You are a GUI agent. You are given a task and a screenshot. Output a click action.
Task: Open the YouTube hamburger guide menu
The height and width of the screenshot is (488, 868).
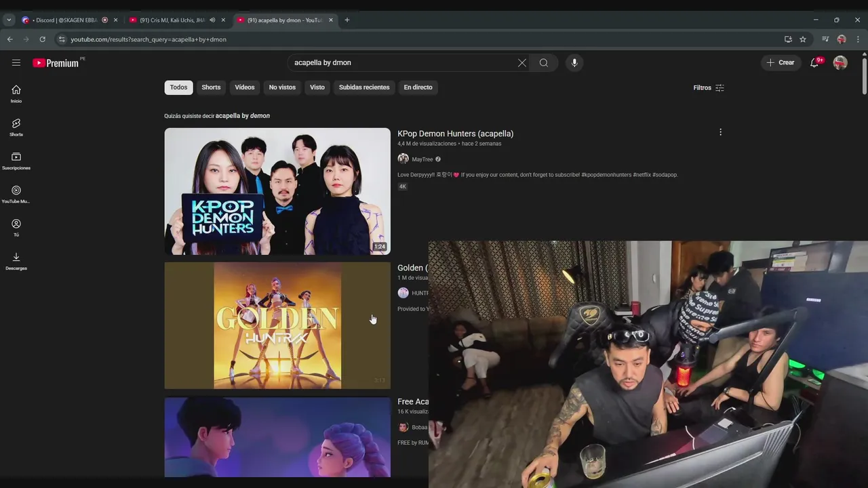tap(16, 62)
